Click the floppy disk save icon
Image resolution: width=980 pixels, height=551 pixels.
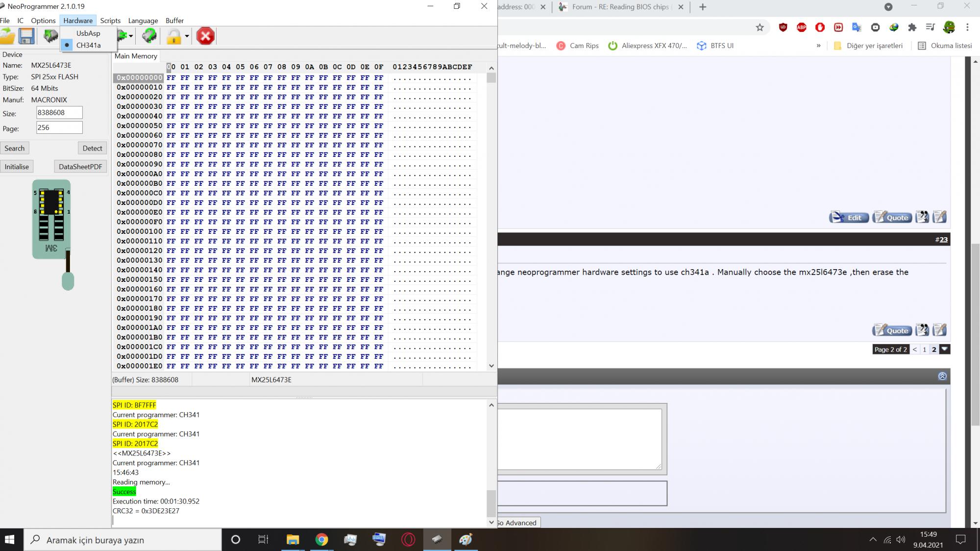tap(26, 36)
